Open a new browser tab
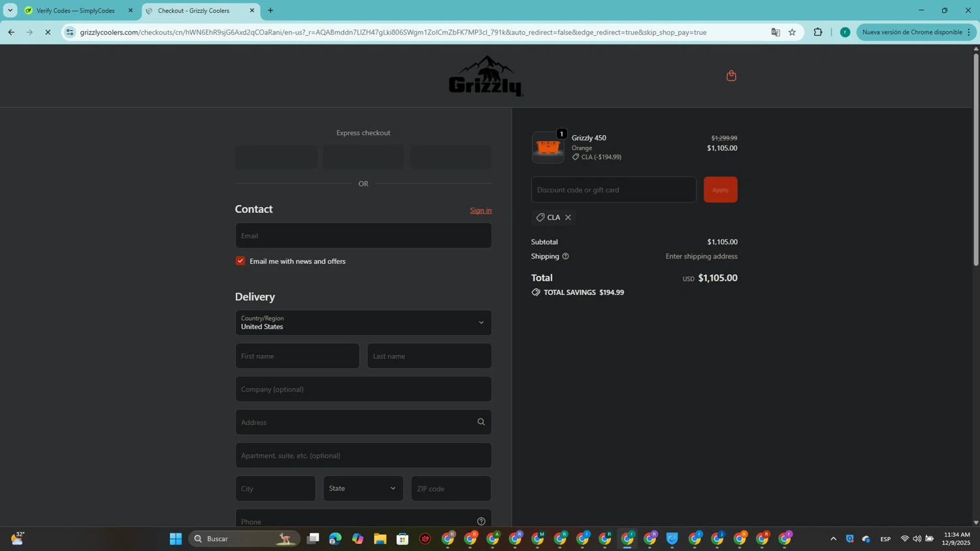The height and width of the screenshot is (551, 980). tap(270, 10)
